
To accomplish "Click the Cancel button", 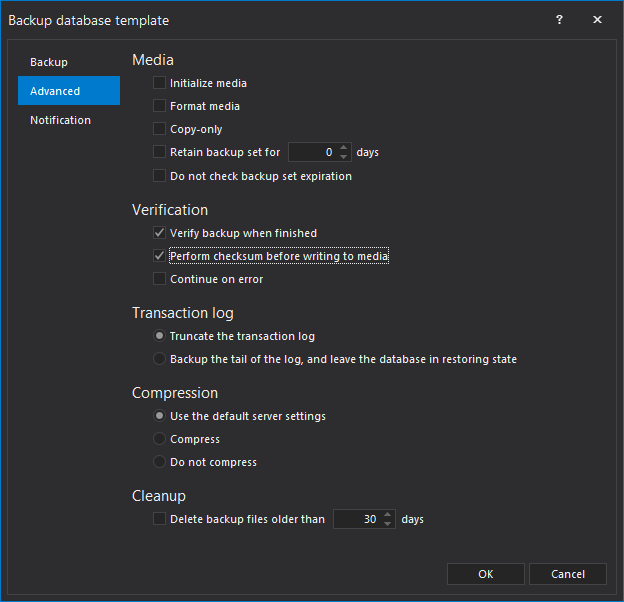I will click(568, 574).
